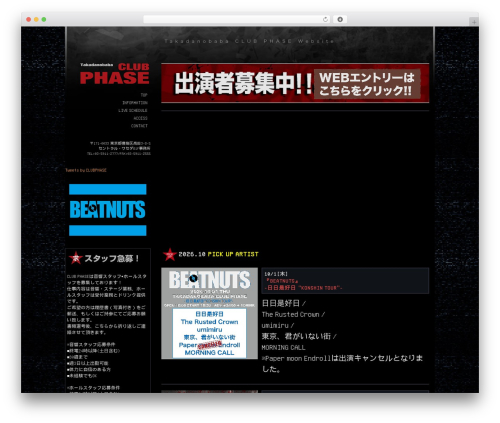The width and height of the screenshot is (500, 423).
Task: Open the CONTACT page
Action: (139, 126)
